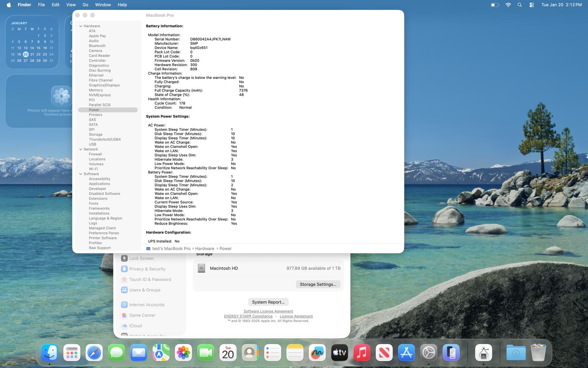The height and width of the screenshot is (368, 588).
Task: Click the Privacy & Security sidebar icon
Action: pos(124,269)
